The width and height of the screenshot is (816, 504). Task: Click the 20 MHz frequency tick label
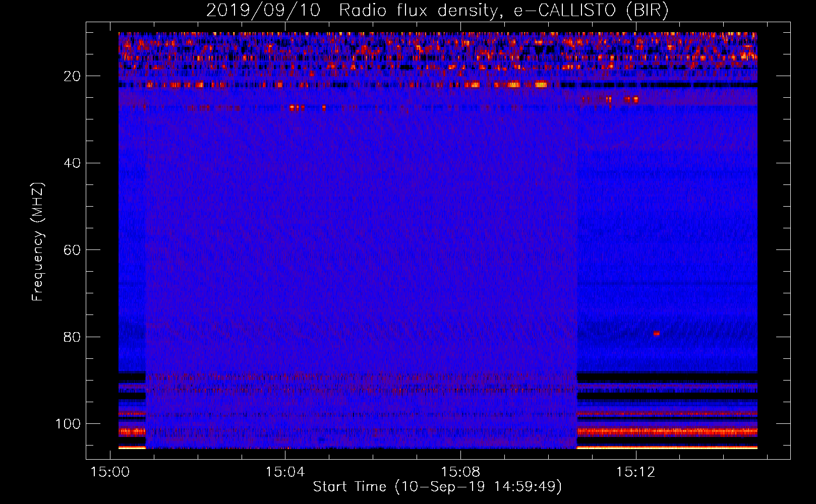[x=73, y=76]
